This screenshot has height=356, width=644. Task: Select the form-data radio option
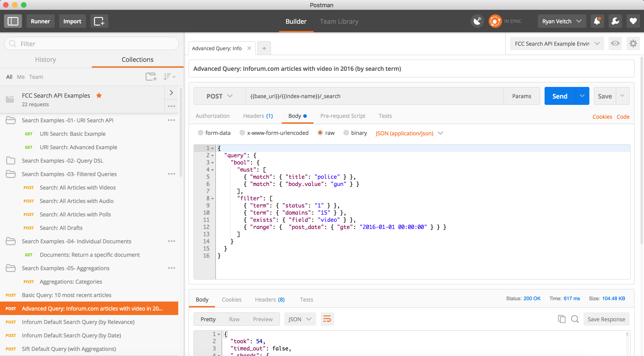tap(200, 133)
